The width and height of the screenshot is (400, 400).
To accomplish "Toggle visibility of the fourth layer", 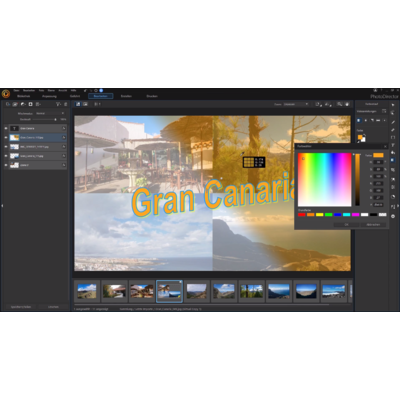I will click(6, 156).
